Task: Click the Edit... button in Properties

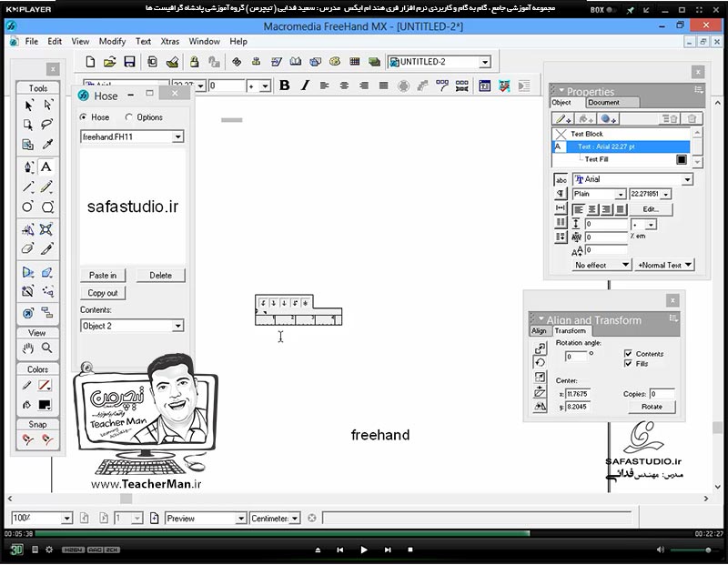Action: pyautogui.click(x=651, y=209)
